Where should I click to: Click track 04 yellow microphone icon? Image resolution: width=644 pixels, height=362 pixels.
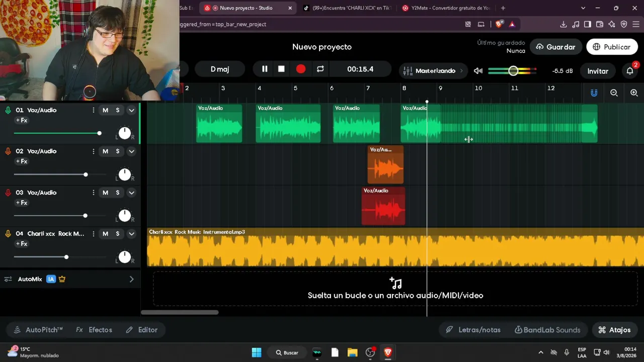8,234
